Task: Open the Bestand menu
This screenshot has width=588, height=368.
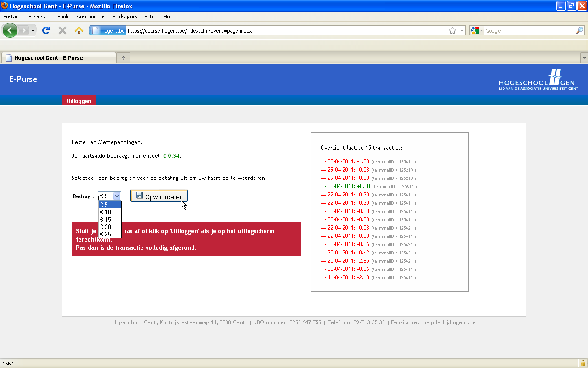Action: pos(12,17)
